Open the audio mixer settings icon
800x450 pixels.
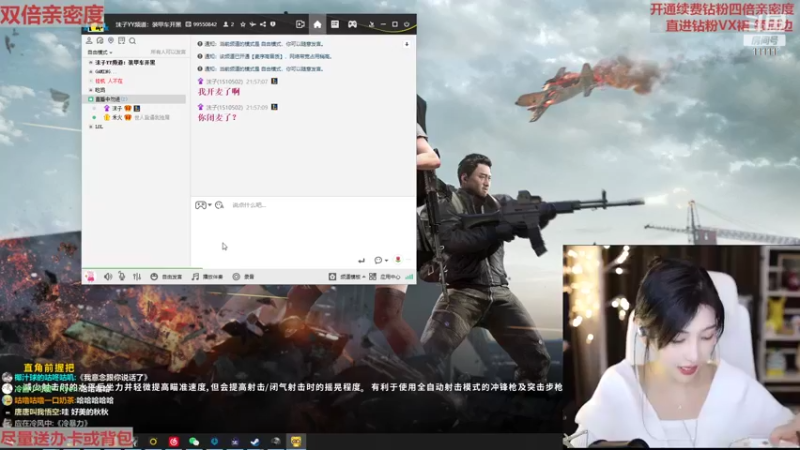[137, 277]
